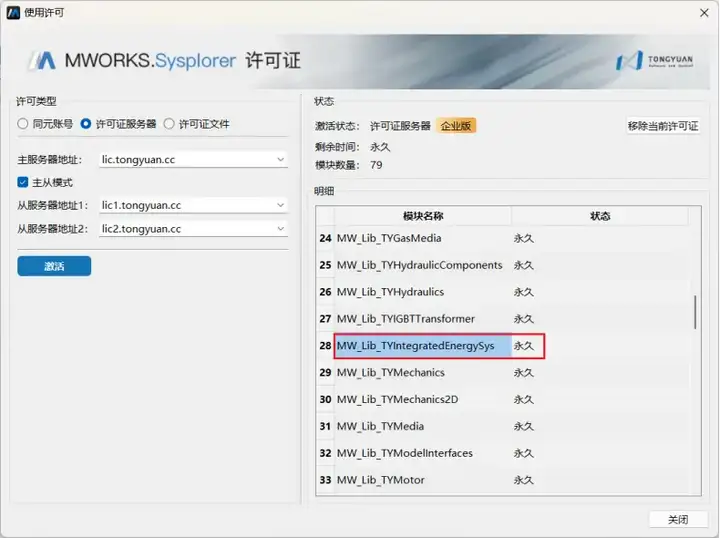
Task: Click the lic.tongyuan.cc address field
Action: click(x=193, y=160)
